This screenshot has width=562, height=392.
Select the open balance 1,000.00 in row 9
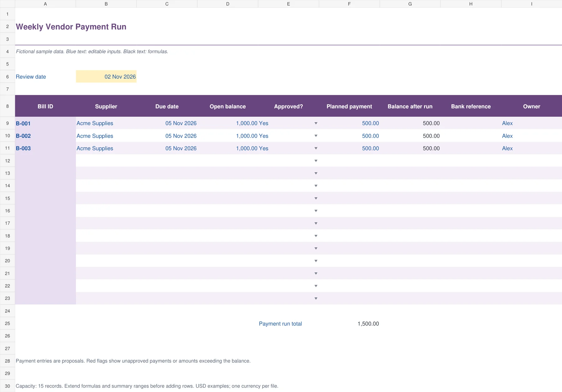(x=228, y=123)
